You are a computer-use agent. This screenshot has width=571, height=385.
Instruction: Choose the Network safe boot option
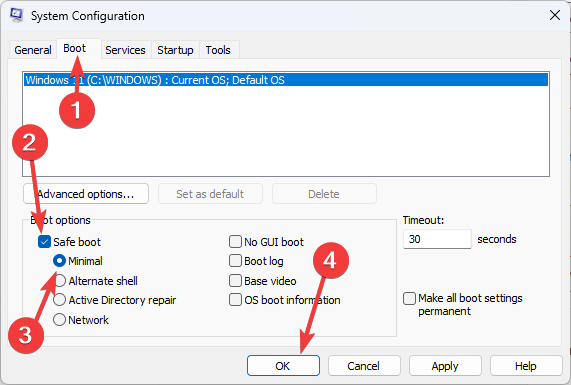point(59,320)
